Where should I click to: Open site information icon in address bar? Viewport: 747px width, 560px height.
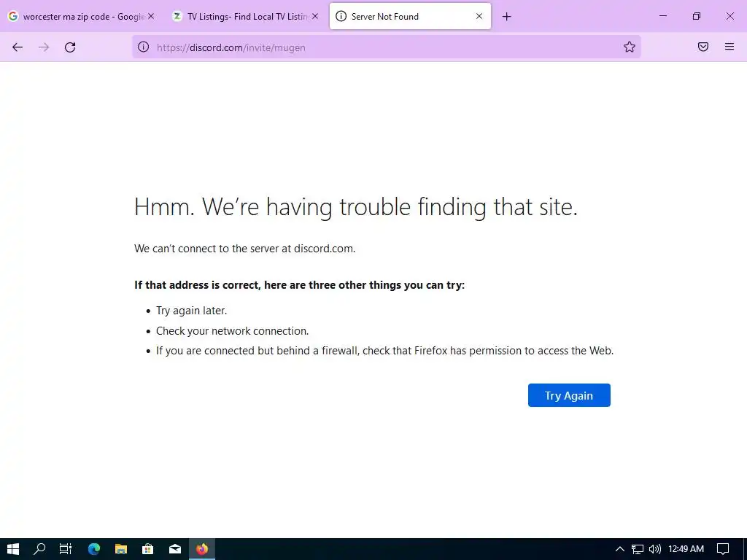pos(144,47)
